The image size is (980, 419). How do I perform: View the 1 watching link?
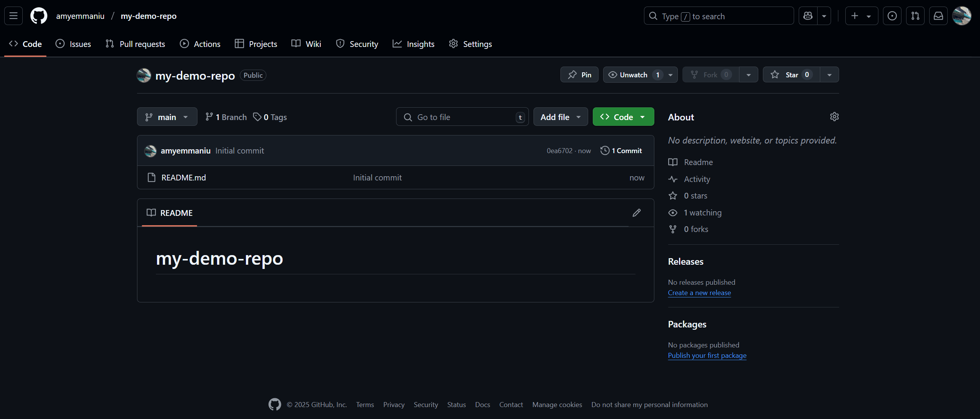[695, 213]
